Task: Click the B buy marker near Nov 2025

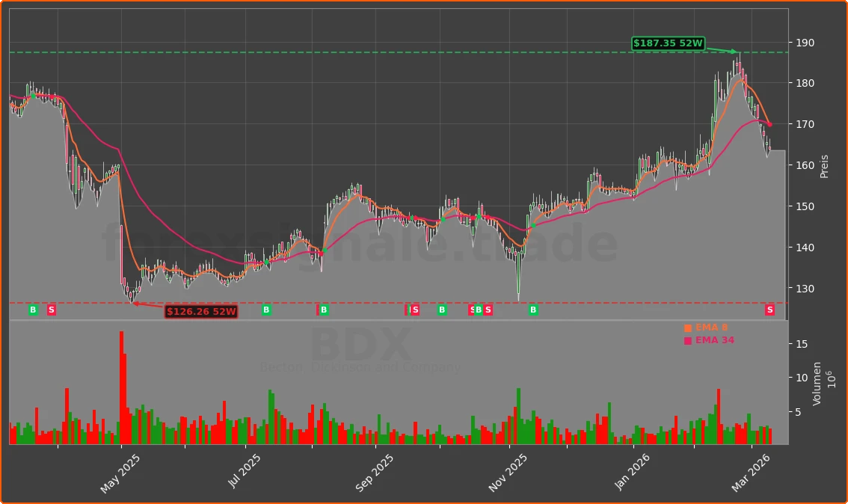Action: coord(533,310)
